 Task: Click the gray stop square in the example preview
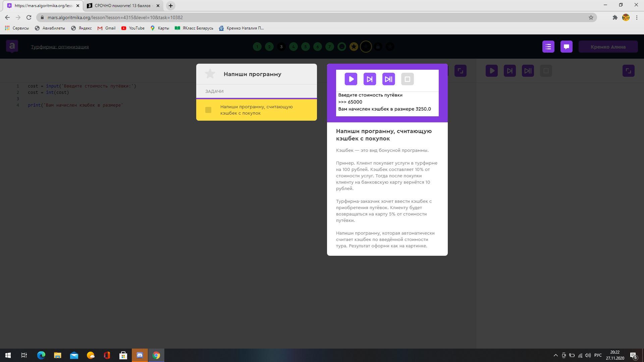(x=407, y=79)
